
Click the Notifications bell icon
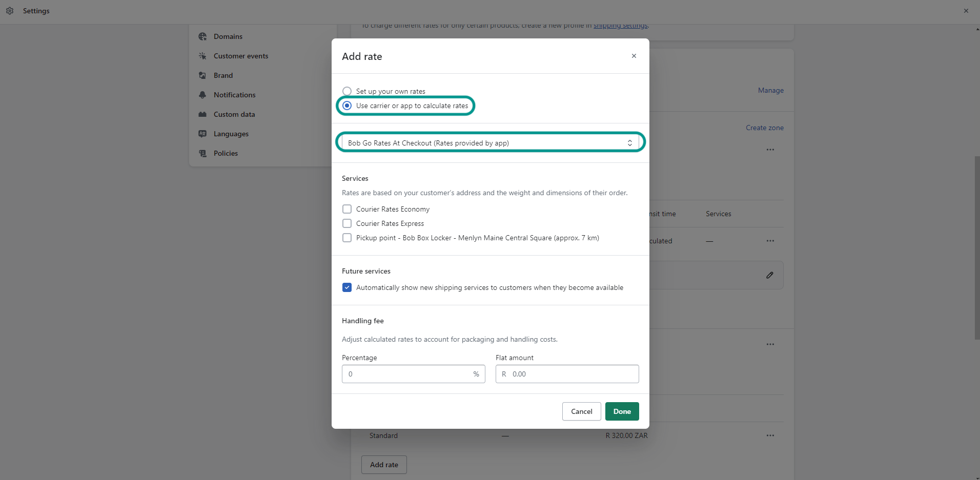(x=202, y=95)
